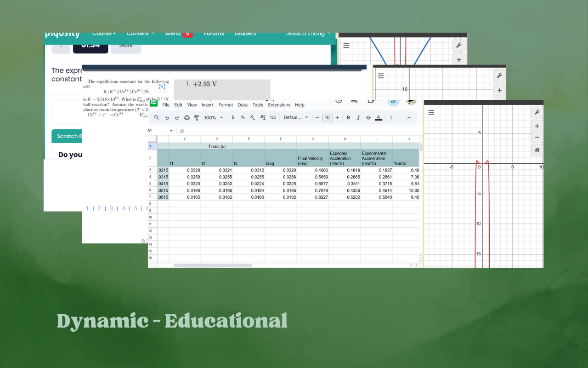The width and height of the screenshot is (588, 368).
Task: Open the text color picker in Sheets
Action: point(378,117)
